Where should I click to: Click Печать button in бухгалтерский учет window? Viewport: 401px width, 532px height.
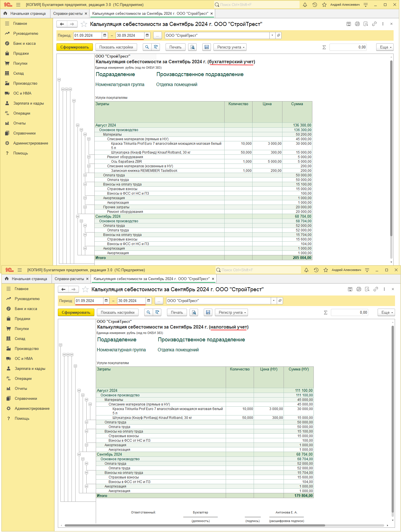(x=176, y=47)
